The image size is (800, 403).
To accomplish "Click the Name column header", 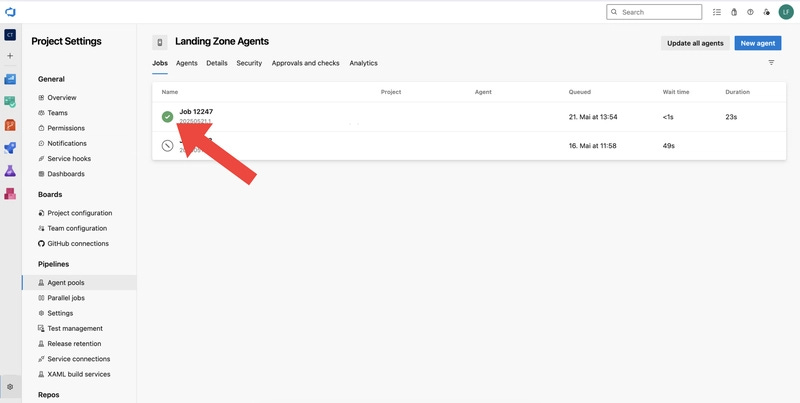I will point(169,92).
